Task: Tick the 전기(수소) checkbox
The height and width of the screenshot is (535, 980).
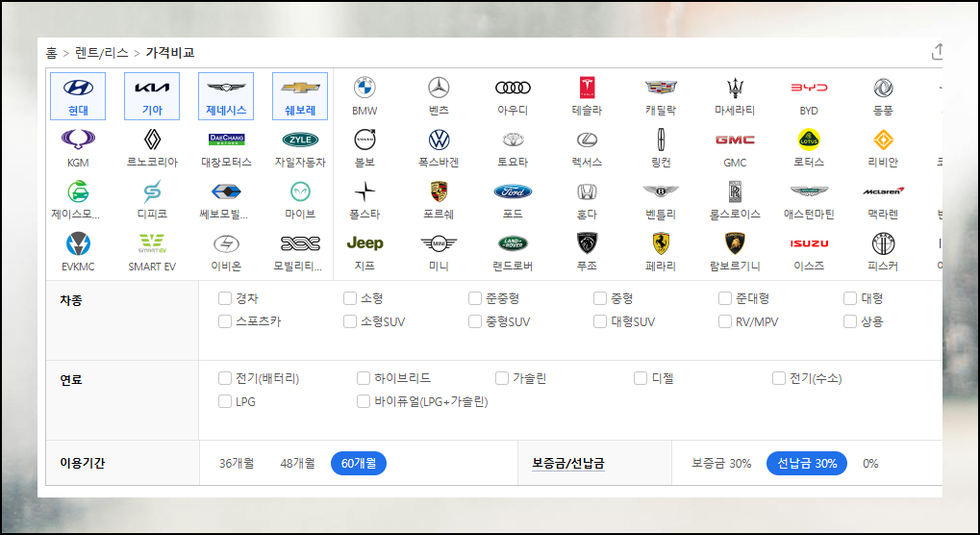Action: 779,378
